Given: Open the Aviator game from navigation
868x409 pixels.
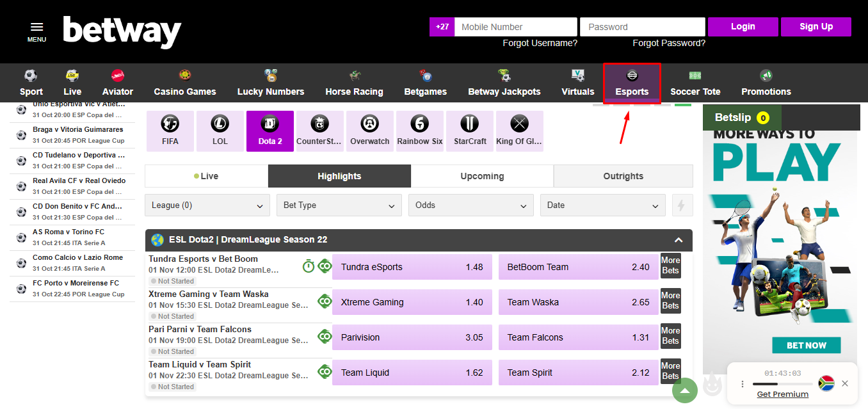Looking at the screenshot, I should [x=118, y=83].
